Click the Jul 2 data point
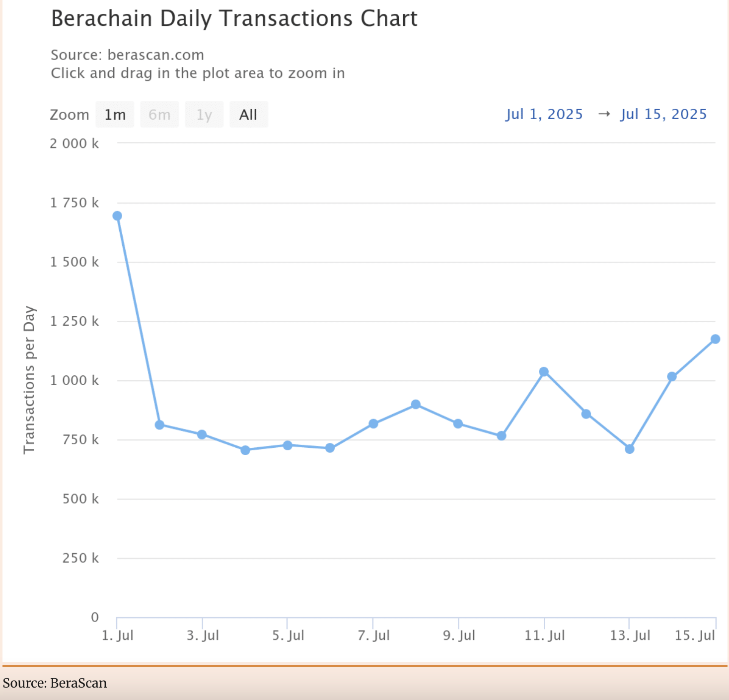The height and width of the screenshot is (700, 729). 159,425
